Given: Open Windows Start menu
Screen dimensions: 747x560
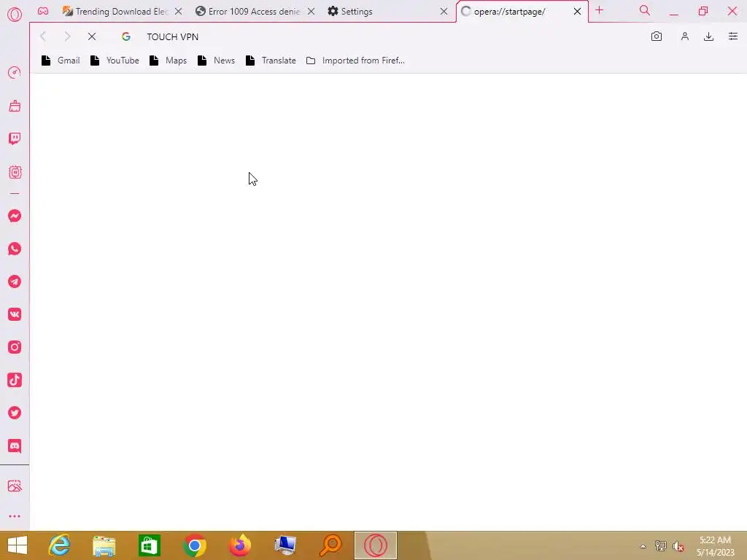Looking at the screenshot, I should [18, 545].
